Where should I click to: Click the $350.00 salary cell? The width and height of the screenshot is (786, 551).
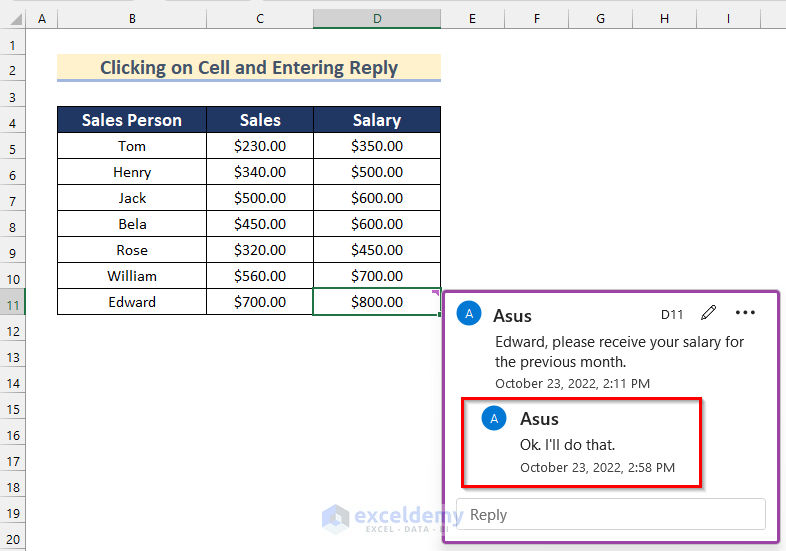377,146
